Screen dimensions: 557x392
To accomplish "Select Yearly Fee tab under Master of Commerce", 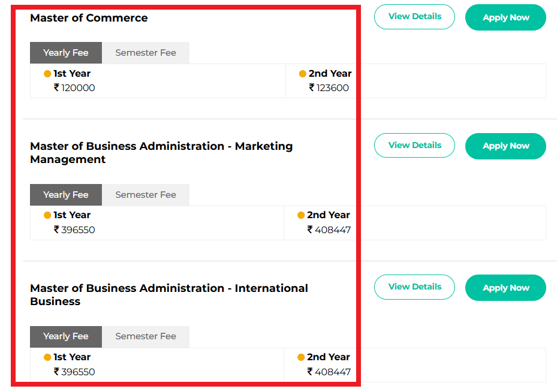I will tap(65, 53).
